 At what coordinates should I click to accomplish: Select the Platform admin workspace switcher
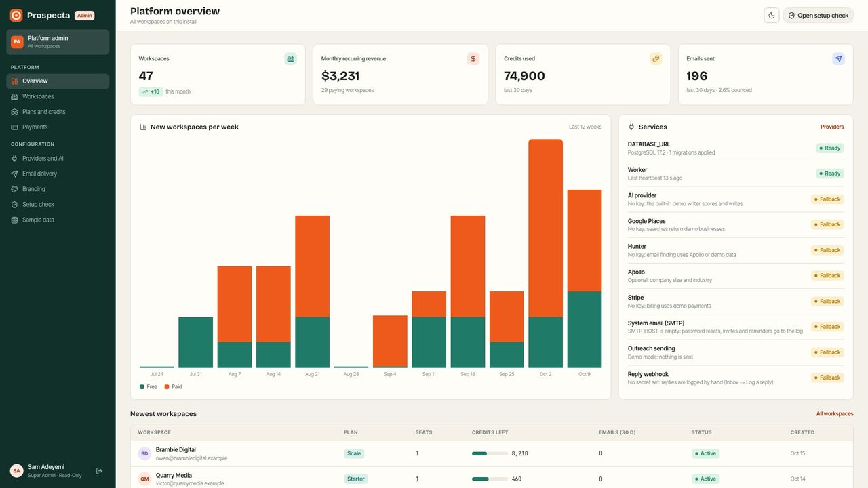tap(58, 42)
